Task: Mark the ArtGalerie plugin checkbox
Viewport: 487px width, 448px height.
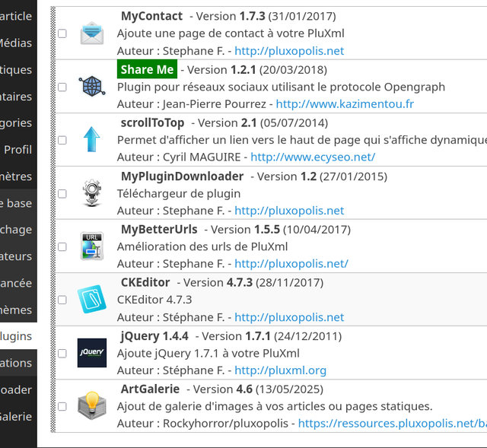Action: tap(62, 406)
